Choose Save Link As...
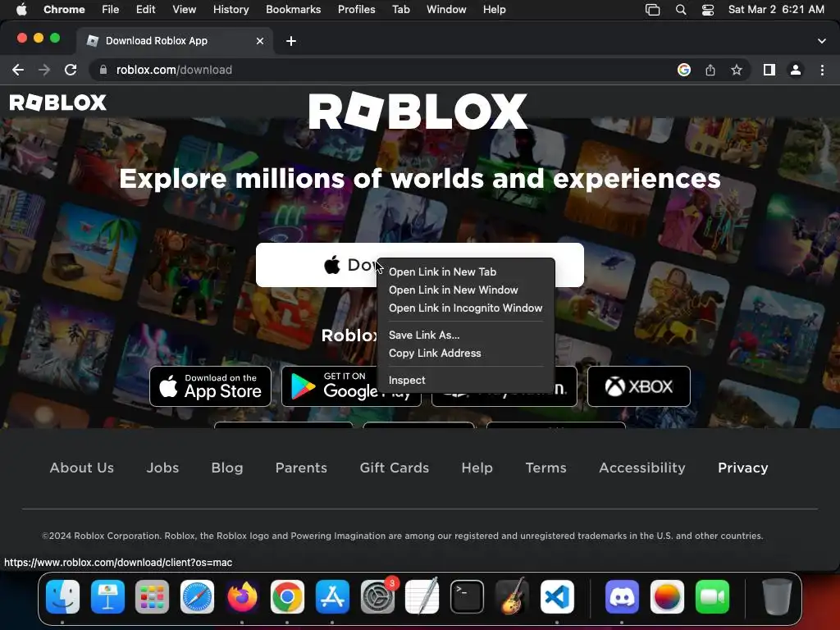Viewport: 840px width, 630px height. click(466, 335)
